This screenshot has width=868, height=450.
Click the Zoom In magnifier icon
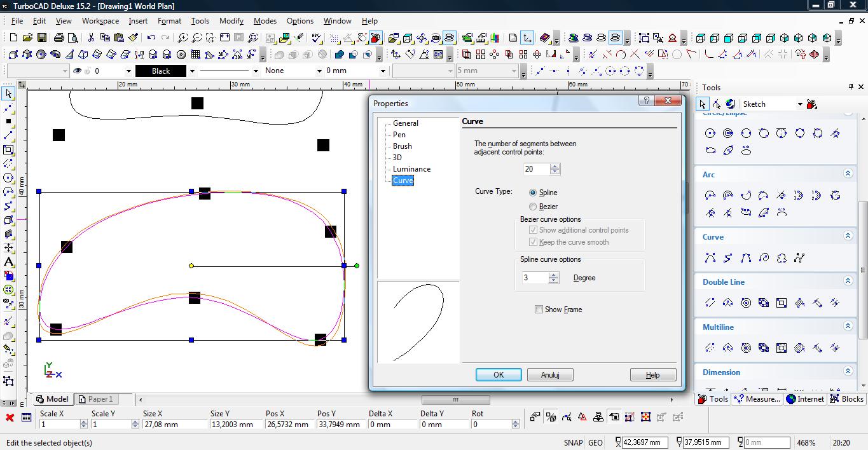(x=183, y=38)
